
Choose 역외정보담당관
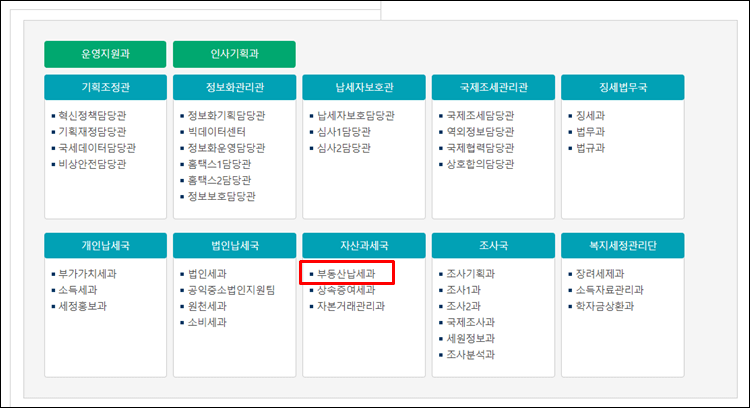click(x=480, y=132)
